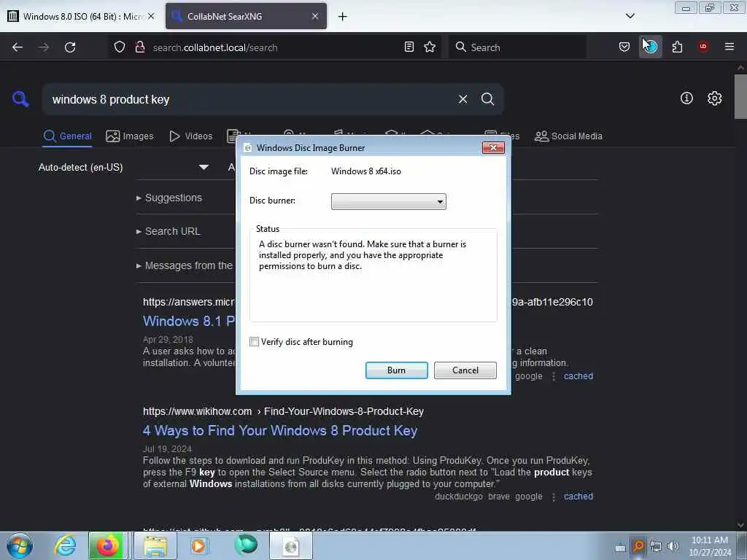The image size is (747, 560).
Task: Click the Firefox account avatar icon
Action: click(x=650, y=47)
